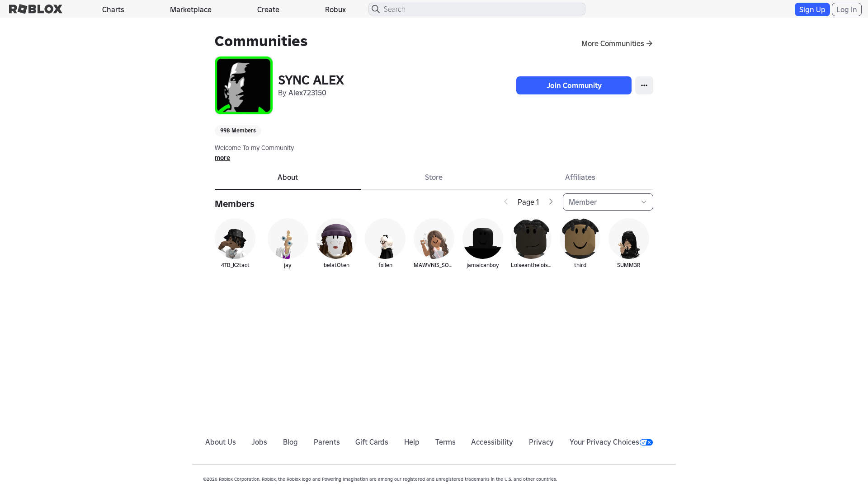Click the Roblox logo
The image size is (868, 488).
coord(36,9)
